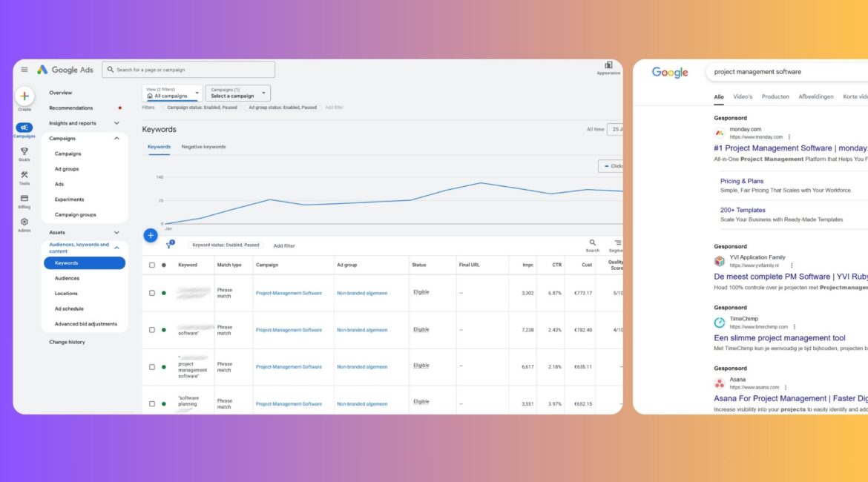Open the "Een slimme project management tool" ad

click(x=780, y=337)
